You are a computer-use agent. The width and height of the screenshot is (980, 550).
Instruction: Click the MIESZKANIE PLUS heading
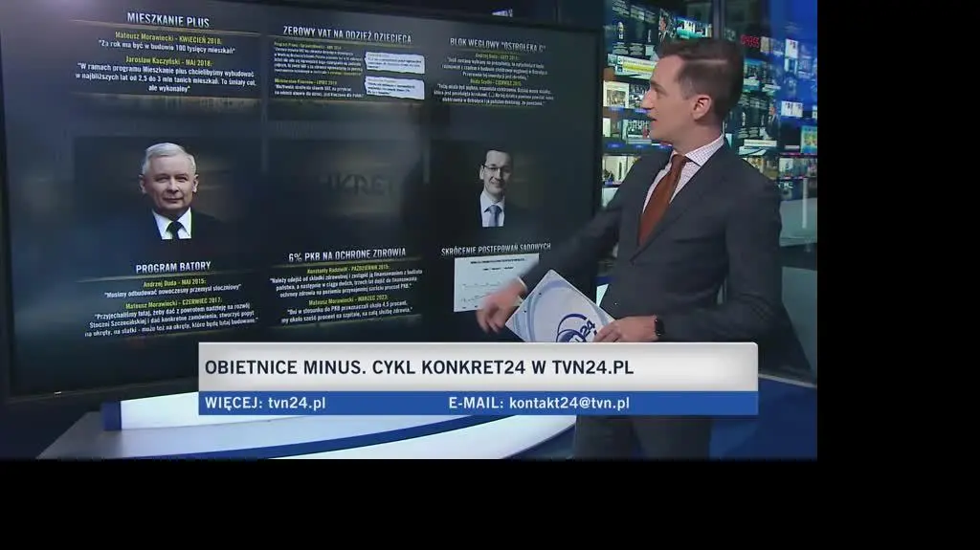(167, 19)
